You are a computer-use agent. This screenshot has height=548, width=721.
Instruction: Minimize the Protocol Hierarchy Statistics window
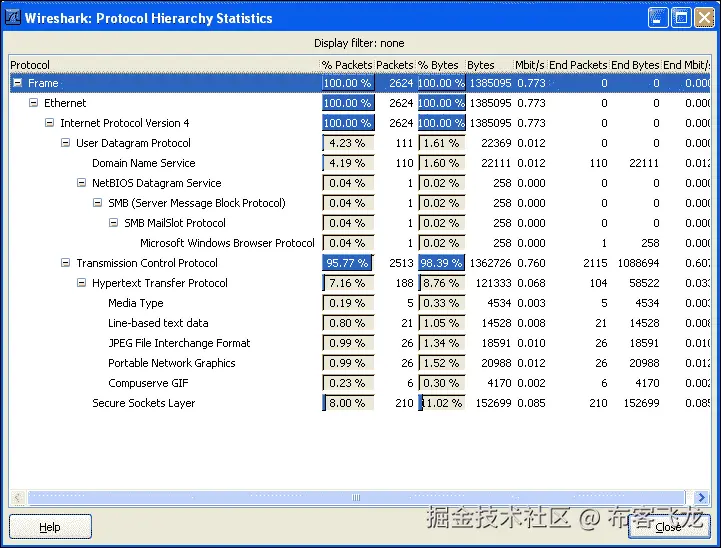658,18
